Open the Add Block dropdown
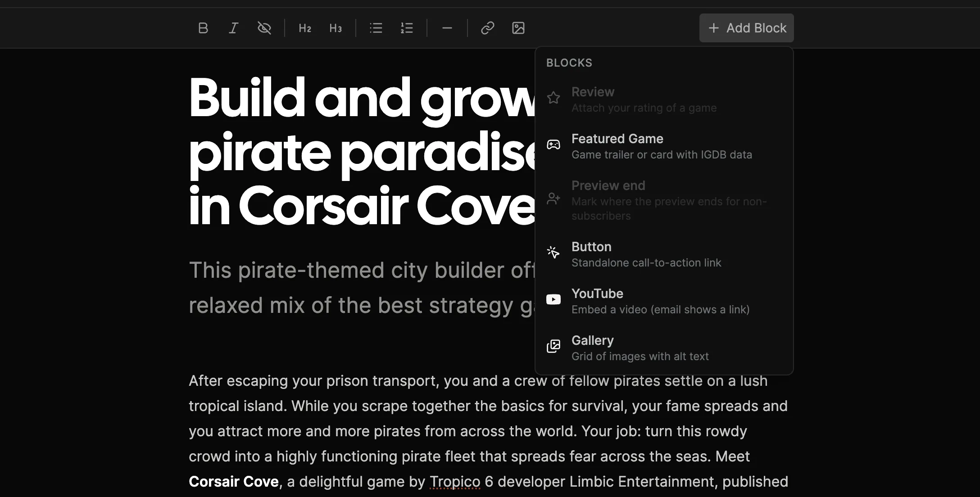The height and width of the screenshot is (497, 980). 746,28
